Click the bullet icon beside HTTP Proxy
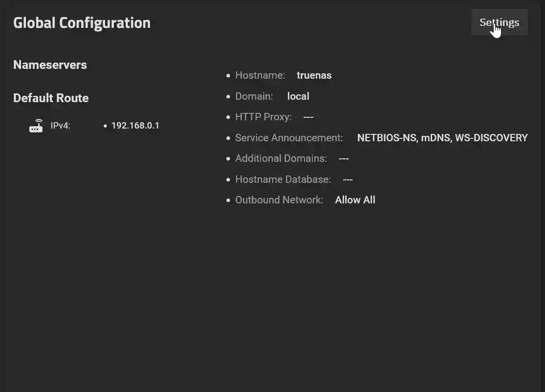545x392 pixels. [x=228, y=117]
